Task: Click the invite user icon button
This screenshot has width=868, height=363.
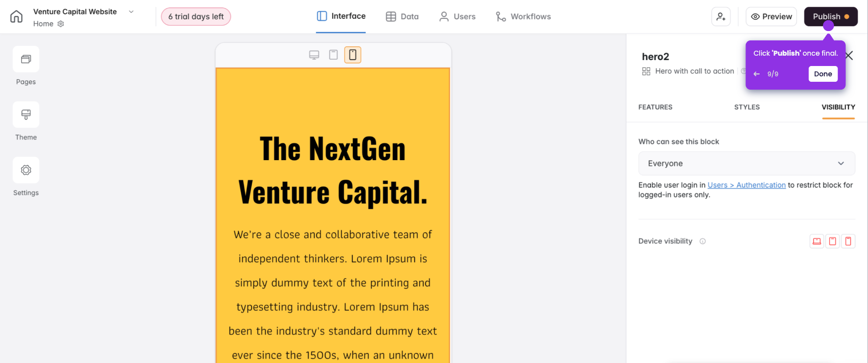Action: pos(721,17)
